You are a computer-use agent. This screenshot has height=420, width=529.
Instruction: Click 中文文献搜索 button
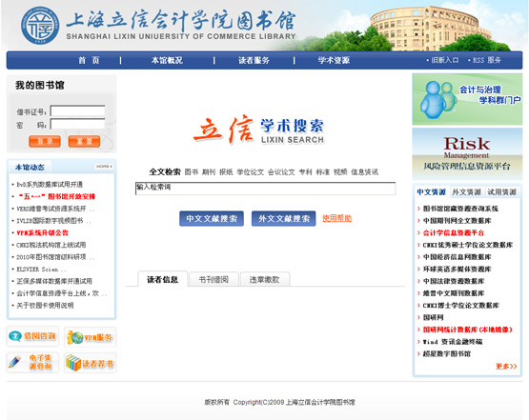pyautogui.click(x=212, y=219)
